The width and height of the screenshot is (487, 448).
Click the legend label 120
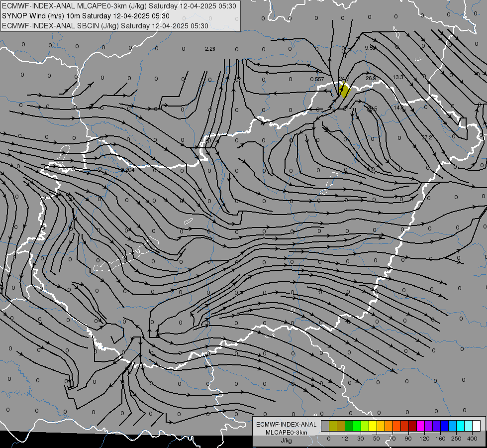coord(424,439)
